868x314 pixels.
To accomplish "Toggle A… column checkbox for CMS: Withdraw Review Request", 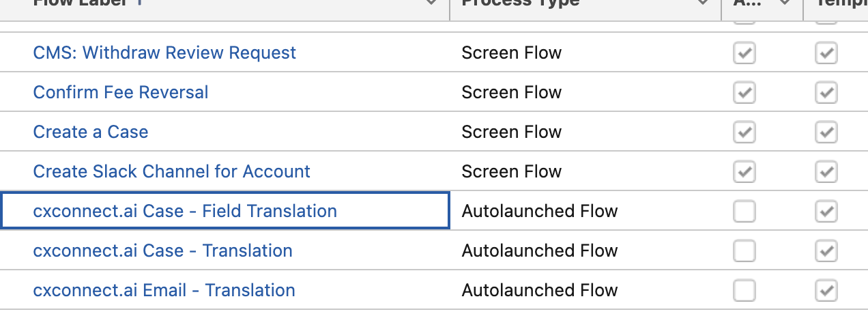I will click(x=744, y=53).
